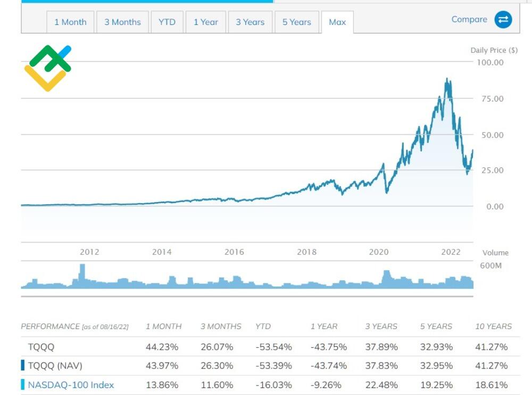532x395 pixels.
Task: Click NASDAQ-100 3 years value 22.48%
Action: (x=381, y=385)
